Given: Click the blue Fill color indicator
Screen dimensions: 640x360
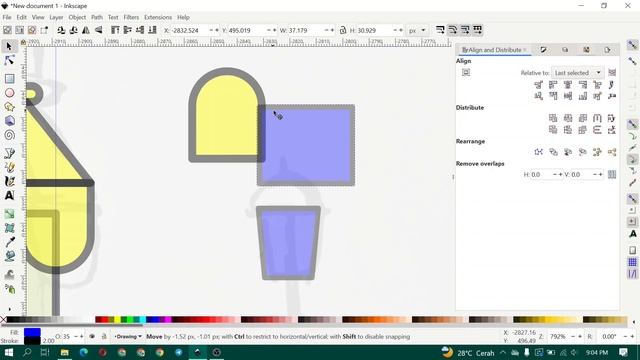Looking at the screenshot, I should coord(32,333).
